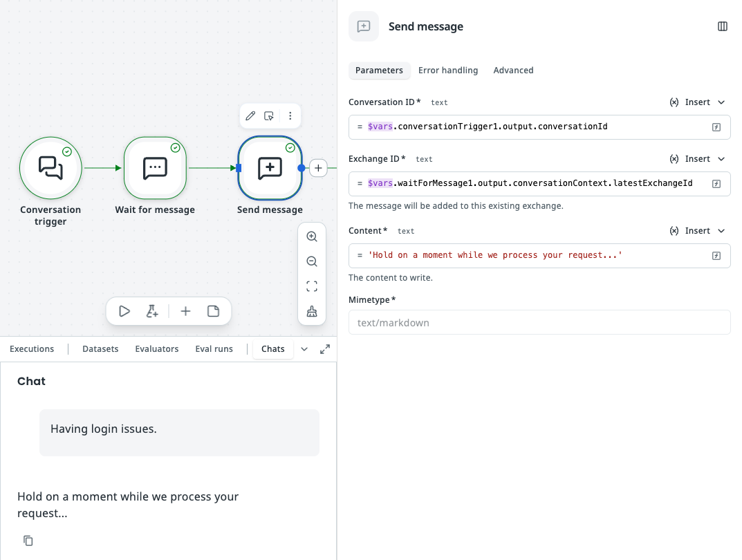The image size is (742, 560).
Task: Open expression editor for Content
Action: (716, 256)
